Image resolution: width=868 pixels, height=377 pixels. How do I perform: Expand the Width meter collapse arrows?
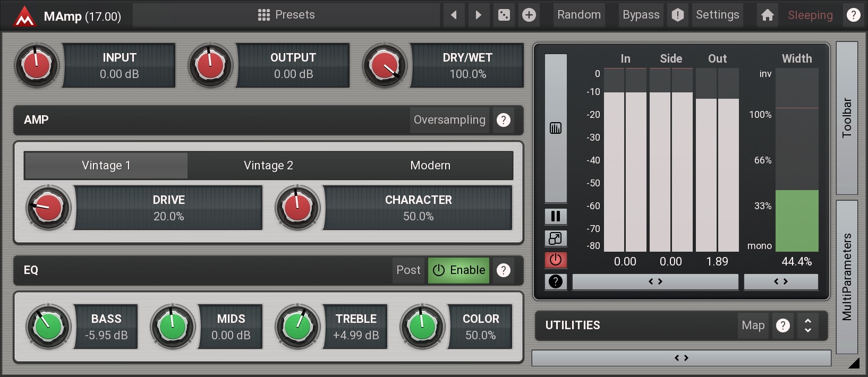(x=780, y=282)
